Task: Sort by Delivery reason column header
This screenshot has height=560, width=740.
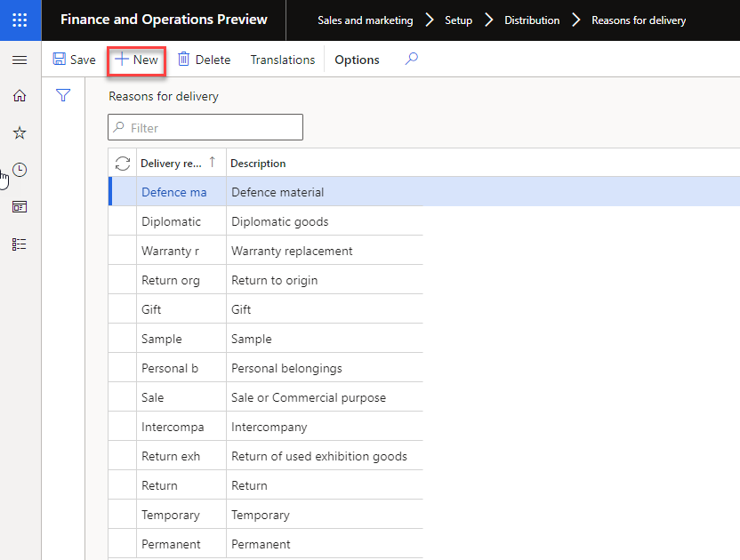Action: click(x=172, y=164)
